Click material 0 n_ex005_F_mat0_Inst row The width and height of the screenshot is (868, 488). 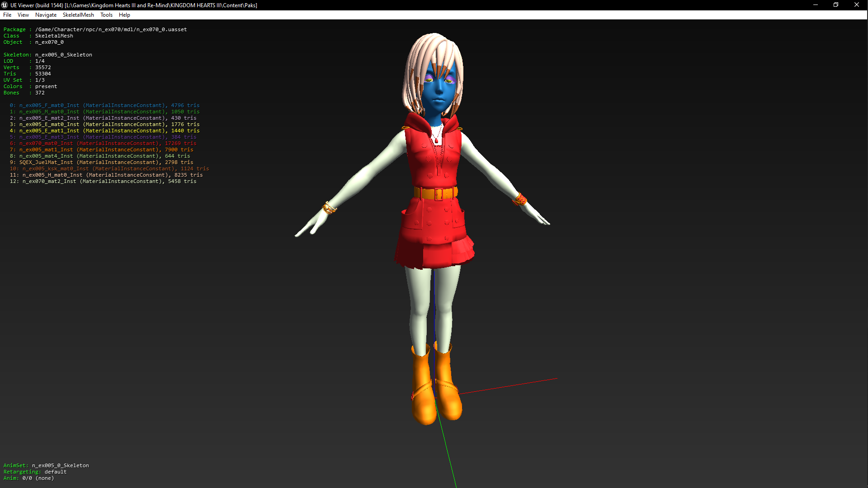coord(104,105)
